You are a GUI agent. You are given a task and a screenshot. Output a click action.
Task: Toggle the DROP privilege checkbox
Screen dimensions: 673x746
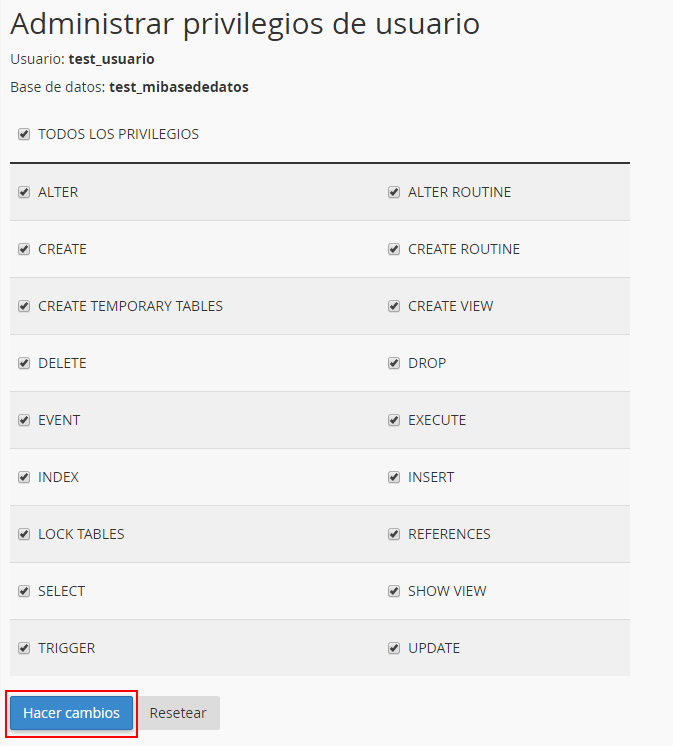point(394,363)
